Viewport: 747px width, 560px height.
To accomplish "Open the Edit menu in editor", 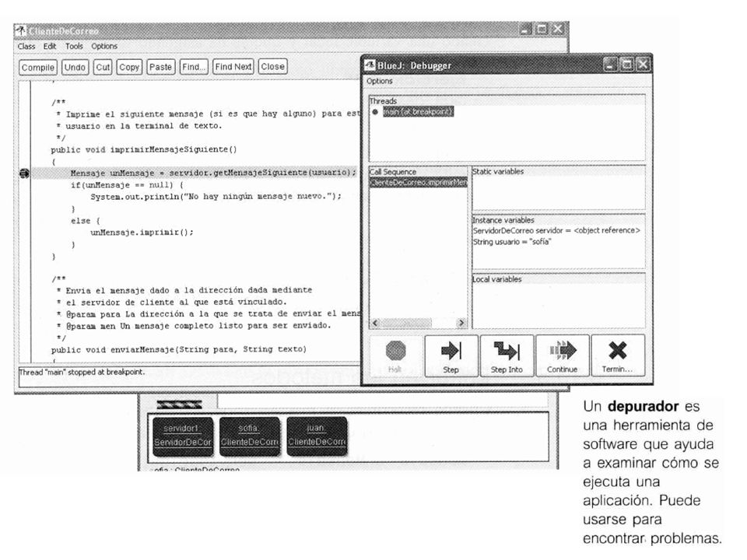I will point(50,46).
